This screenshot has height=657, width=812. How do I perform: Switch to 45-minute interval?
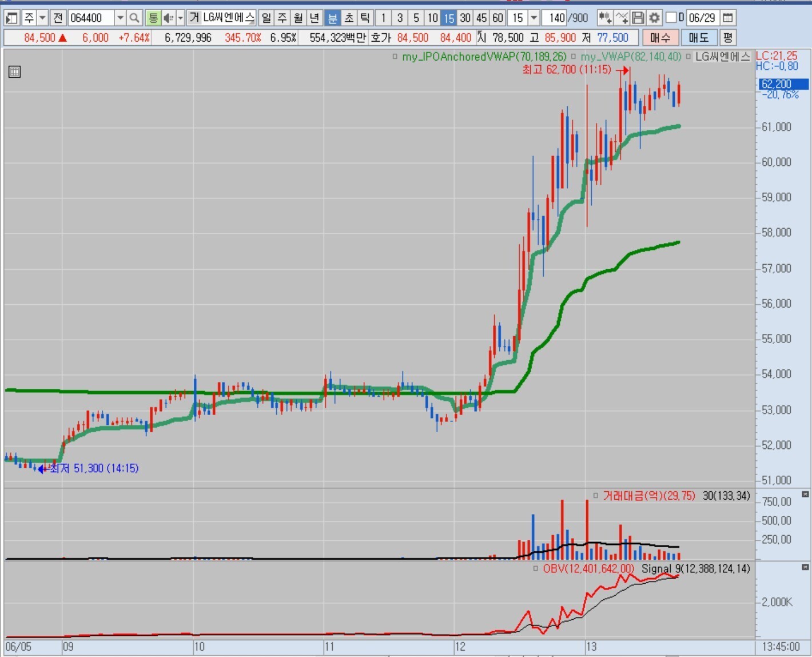(481, 18)
